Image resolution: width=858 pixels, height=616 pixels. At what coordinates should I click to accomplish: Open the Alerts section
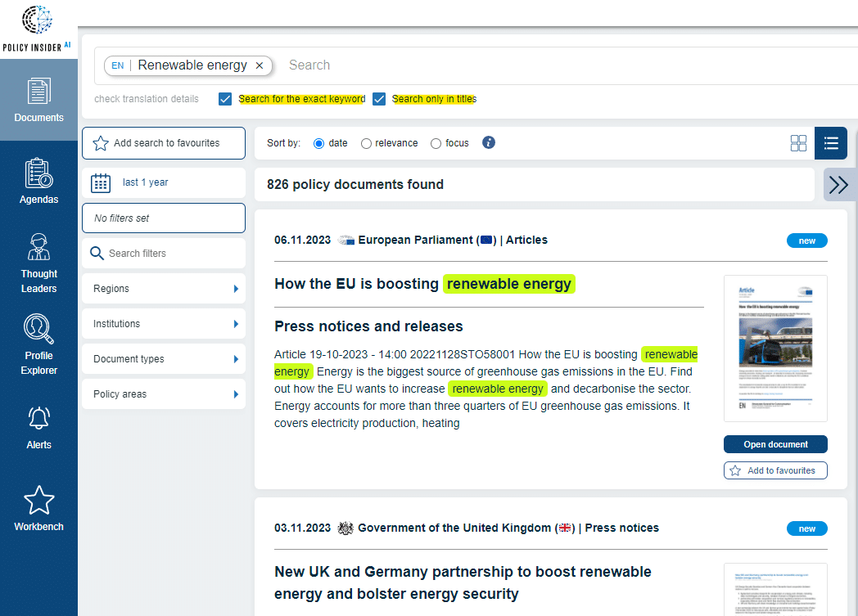tap(38, 425)
